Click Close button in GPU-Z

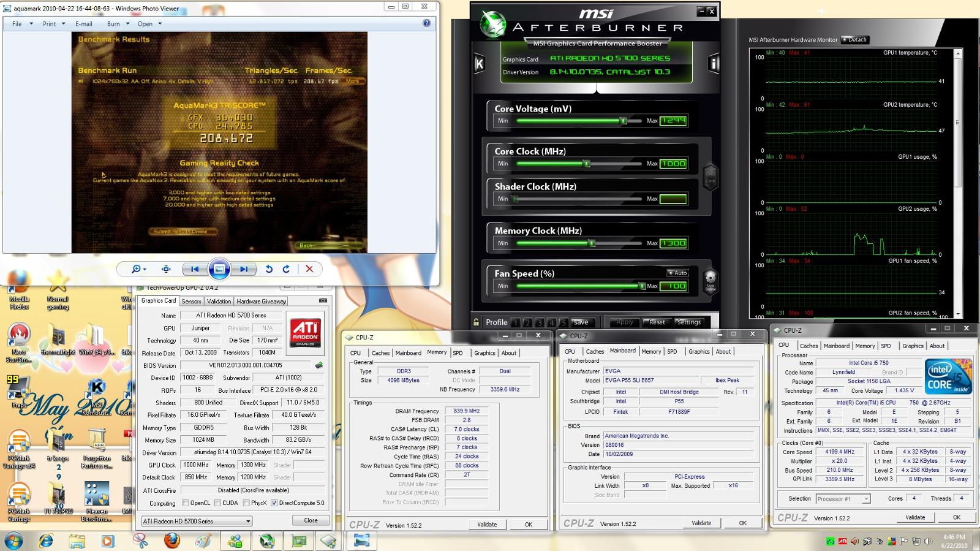coord(311,520)
